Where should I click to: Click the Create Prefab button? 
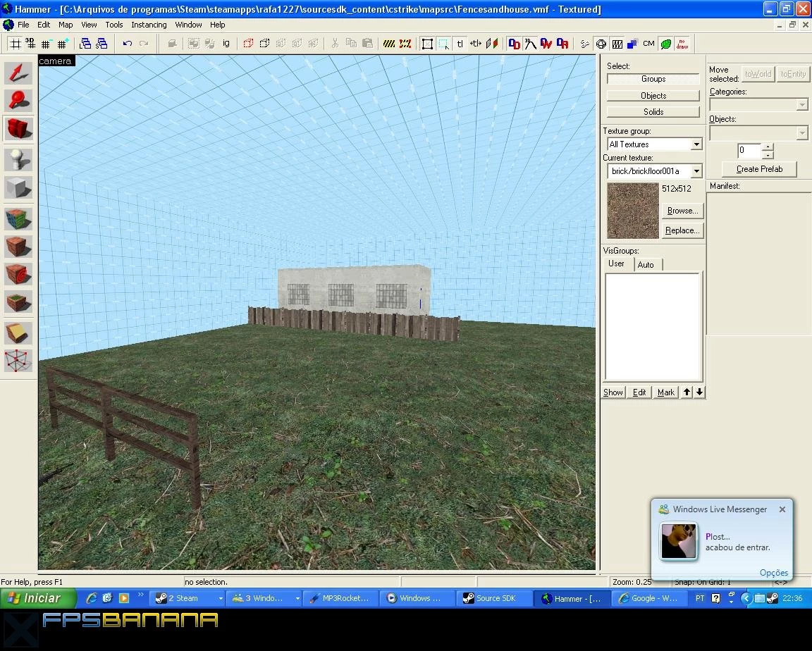click(x=759, y=169)
